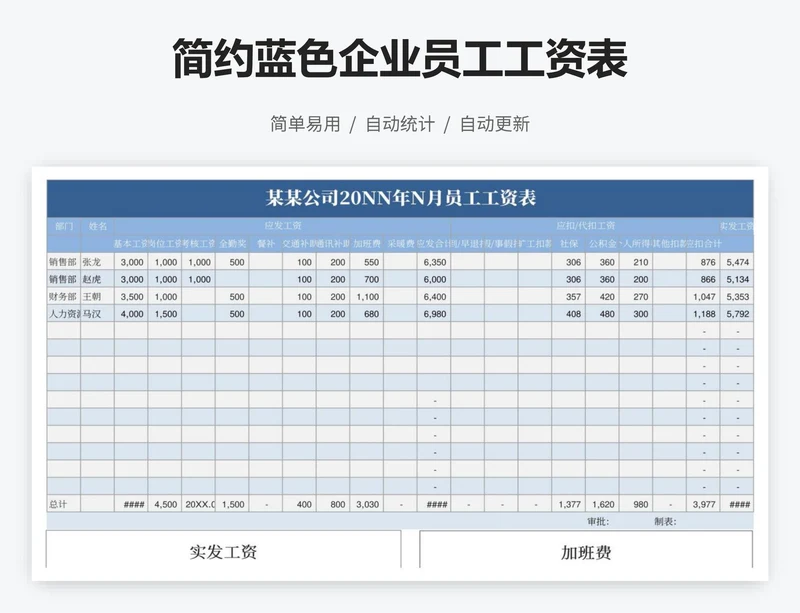Click the "自动更新" subtitle text

(x=495, y=124)
